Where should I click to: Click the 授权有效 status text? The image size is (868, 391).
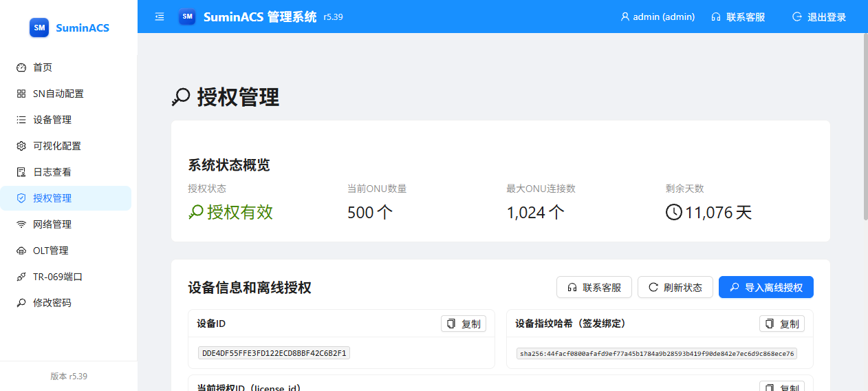click(x=240, y=213)
